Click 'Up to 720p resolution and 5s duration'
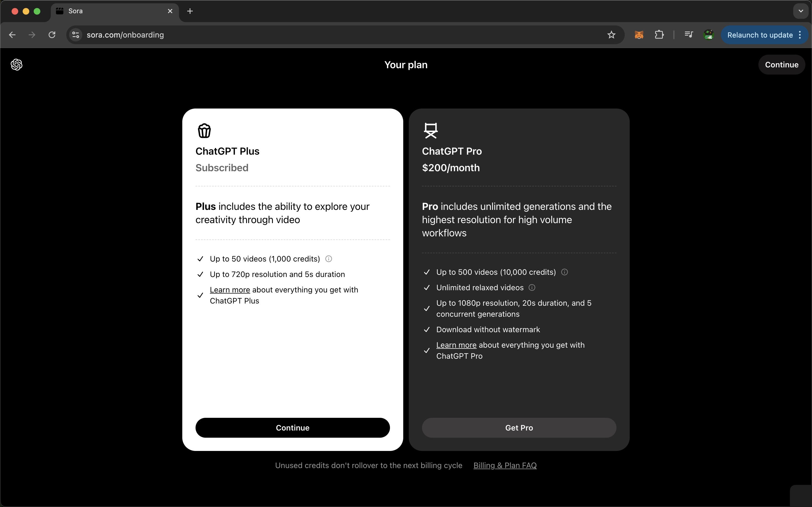Image resolution: width=812 pixels, height=507 pixels. coord(277,274)
